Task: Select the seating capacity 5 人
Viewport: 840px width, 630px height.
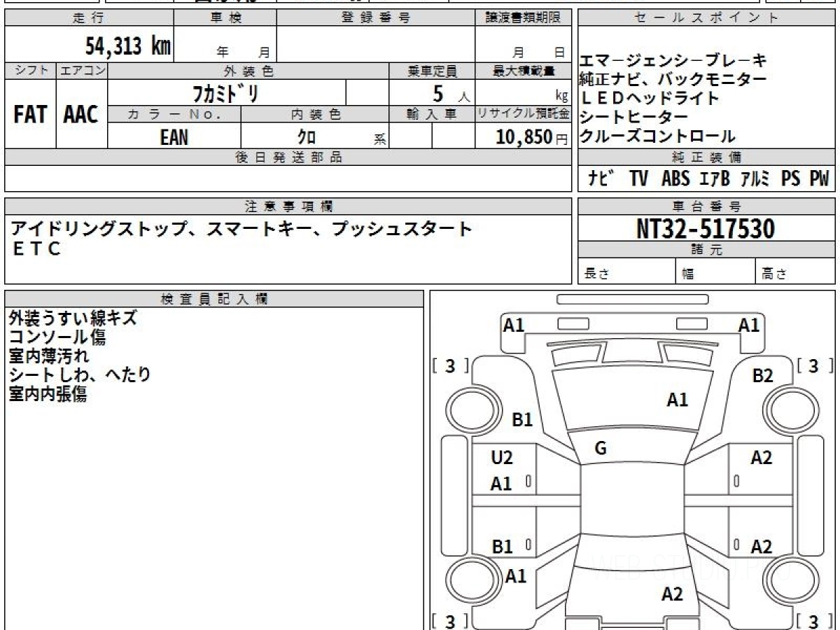Action: [x=451, y=93]
